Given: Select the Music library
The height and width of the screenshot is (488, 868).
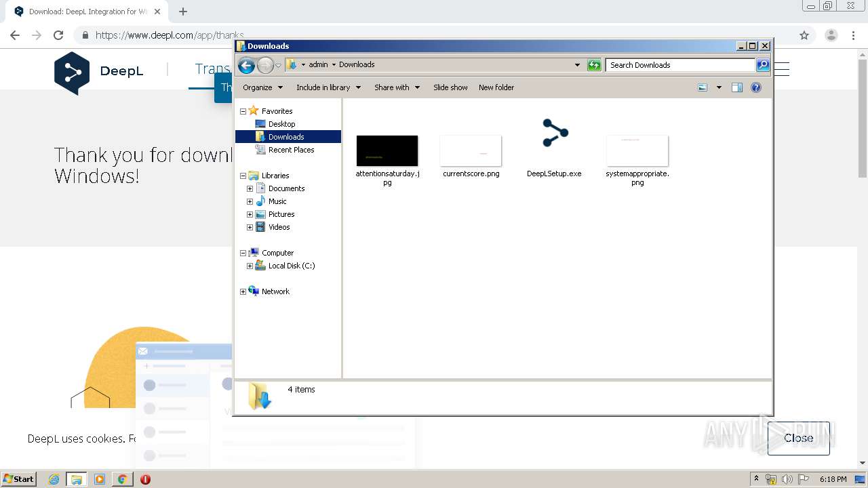Looking at the screenshot, I should pyautogui.click(x=277, y=201).
